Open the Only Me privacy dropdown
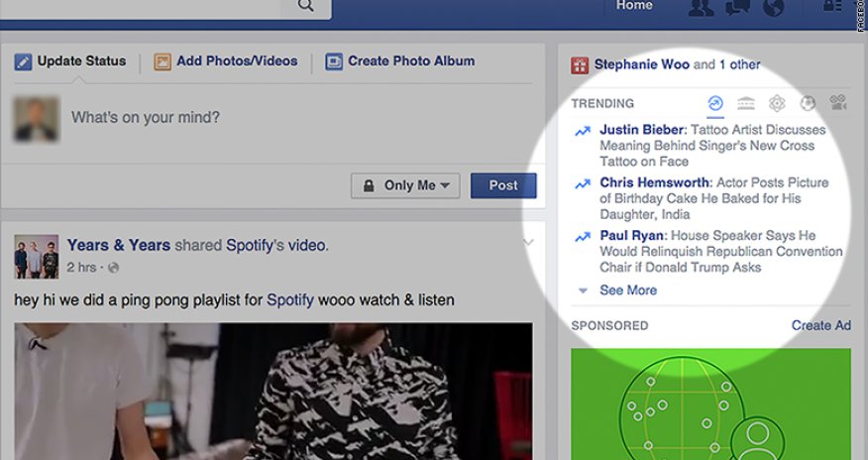This screenshot has height=460, width=868. coord(405,185)
